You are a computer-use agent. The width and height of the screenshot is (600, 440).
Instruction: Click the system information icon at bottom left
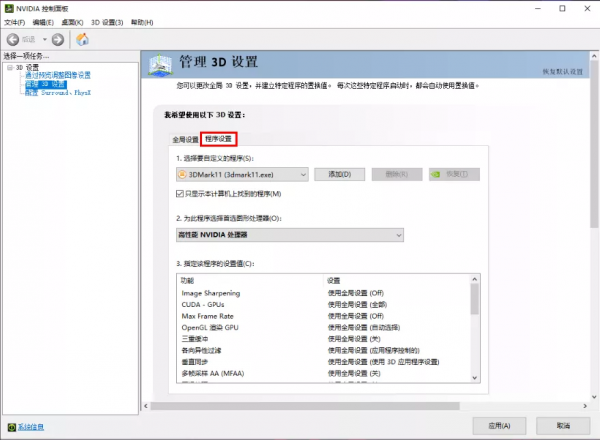[12, 427]
